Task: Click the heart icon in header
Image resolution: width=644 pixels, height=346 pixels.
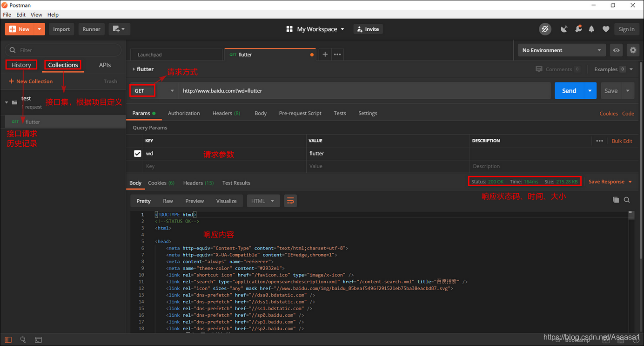Action: [x=606, y=29]
